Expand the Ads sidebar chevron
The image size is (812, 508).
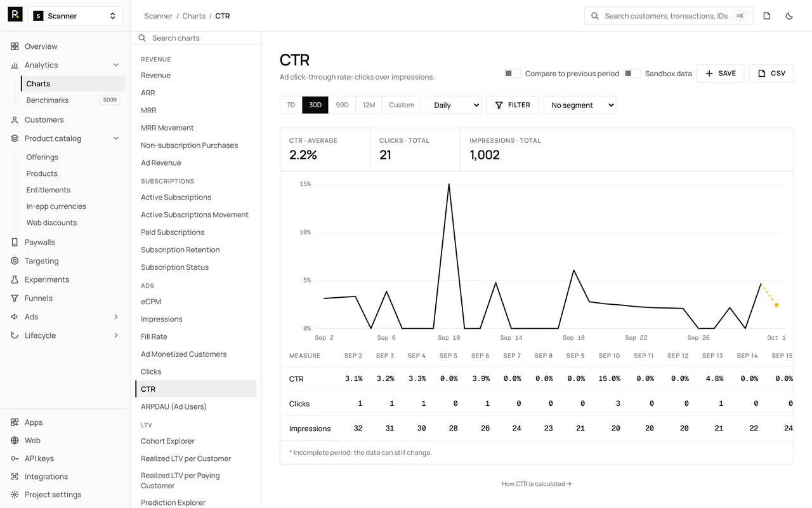[116, 317]
